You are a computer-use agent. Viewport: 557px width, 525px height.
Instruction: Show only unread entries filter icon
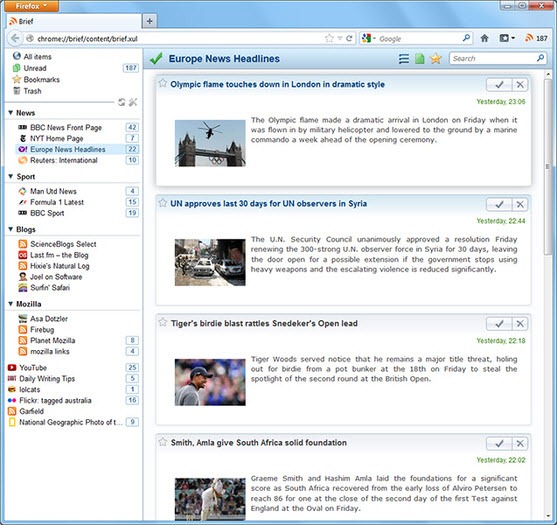[420, 59]
